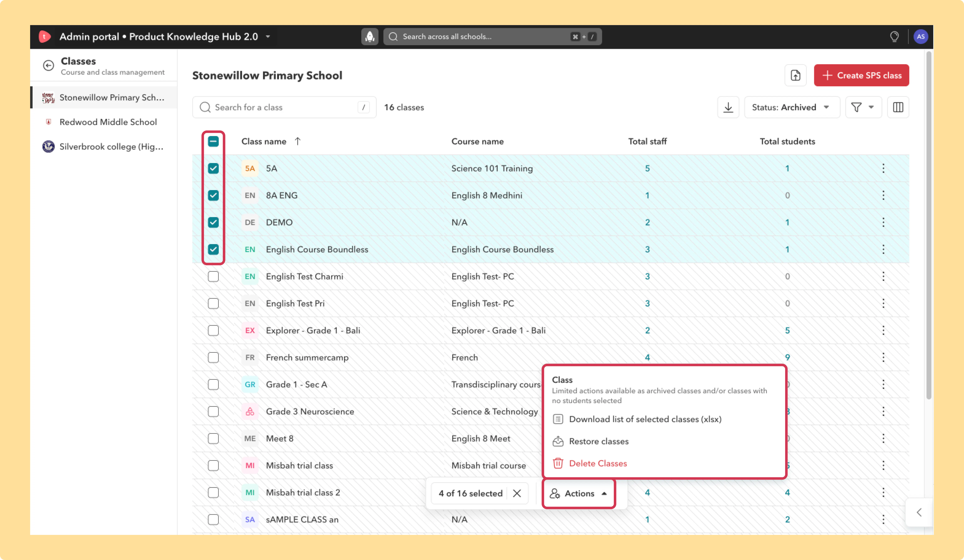Sort by Class name ascending arrow

click(298, 141)
